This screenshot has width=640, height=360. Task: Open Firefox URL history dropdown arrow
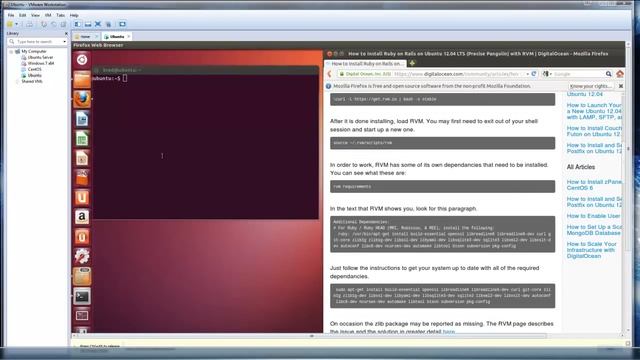click(527, 74)
